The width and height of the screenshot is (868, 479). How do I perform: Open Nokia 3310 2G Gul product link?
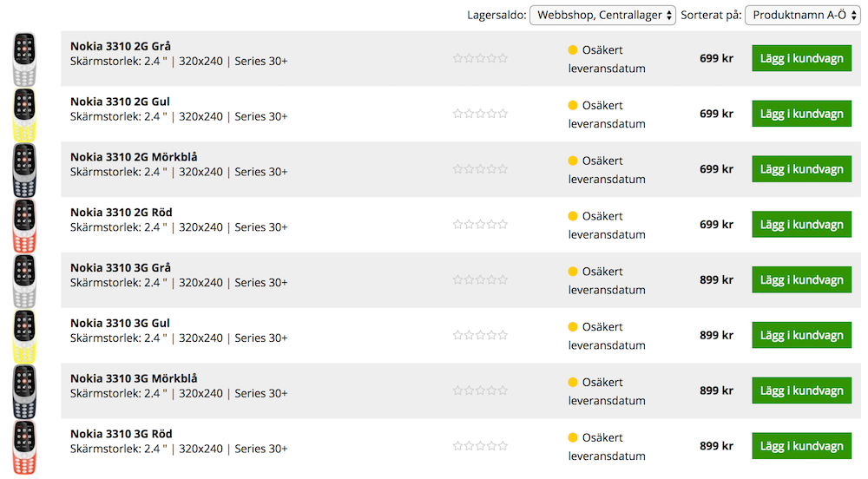(x=120, y=102)
